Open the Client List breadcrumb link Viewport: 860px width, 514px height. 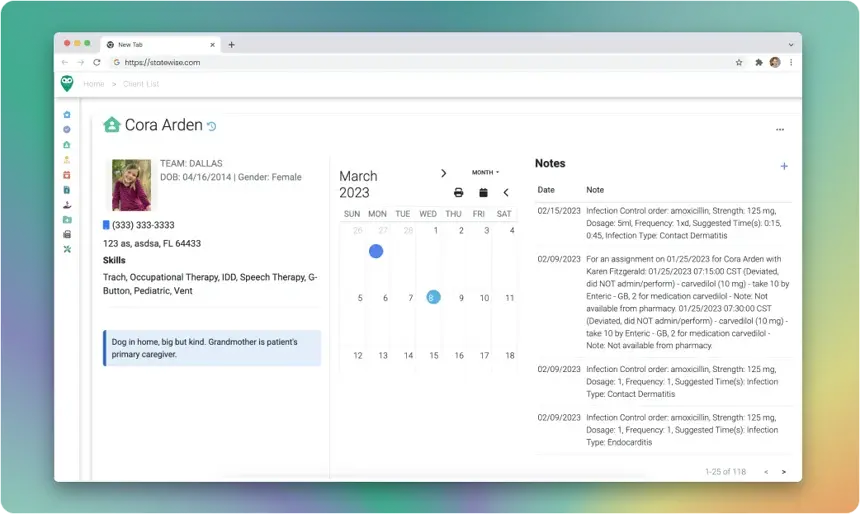click(139, 84)
